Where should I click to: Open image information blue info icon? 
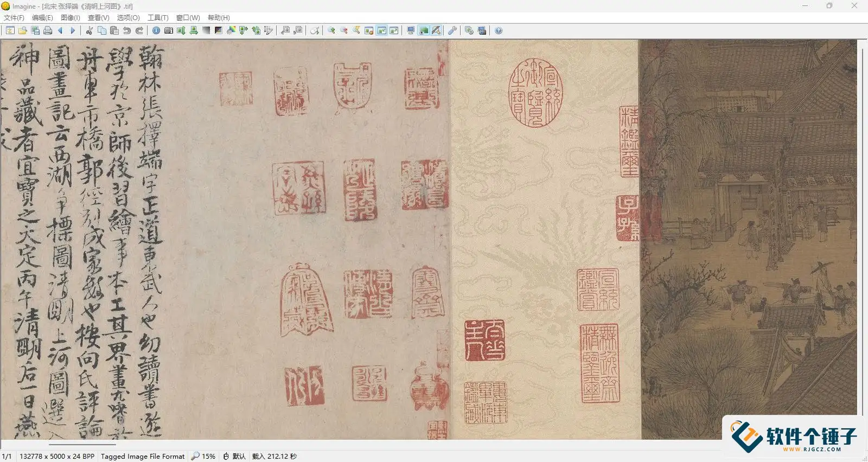[156, 30]
